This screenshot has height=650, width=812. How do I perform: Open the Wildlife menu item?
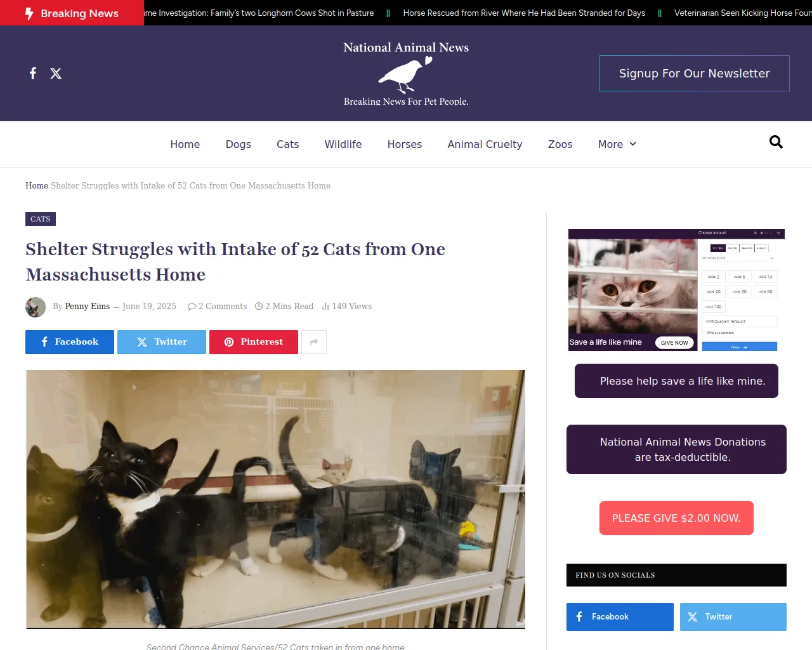tap(343, 144)
